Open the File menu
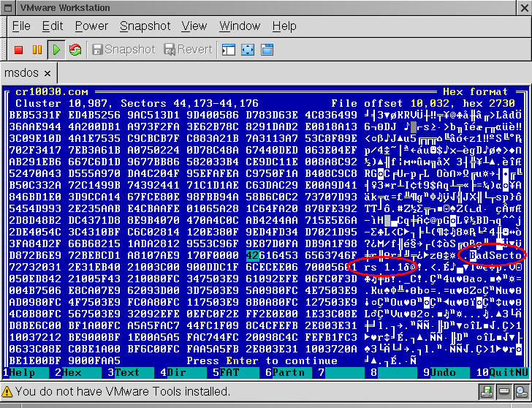The image size is (532, 408). (21, 26)
